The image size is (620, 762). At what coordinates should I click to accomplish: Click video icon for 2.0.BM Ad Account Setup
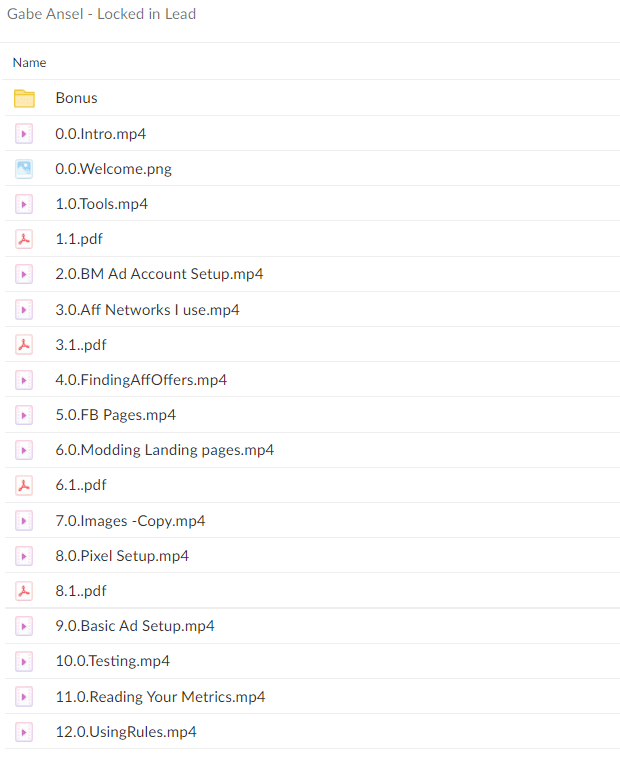point(24,274)
